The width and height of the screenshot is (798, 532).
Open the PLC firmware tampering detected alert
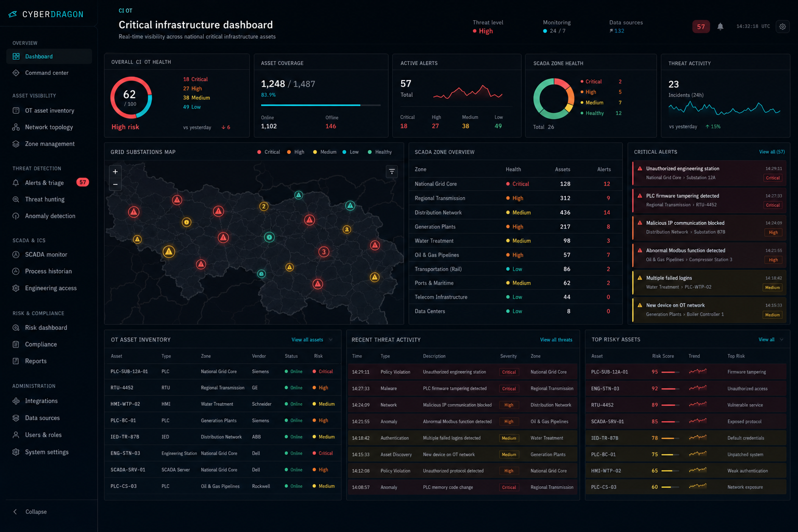coord(710,200)
